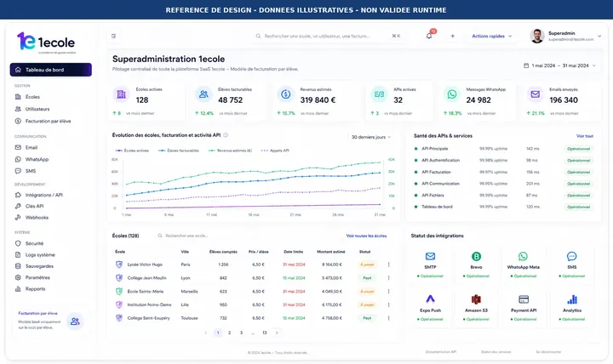
Task: Click the 1ecole logo
Action: coord(46,43)
